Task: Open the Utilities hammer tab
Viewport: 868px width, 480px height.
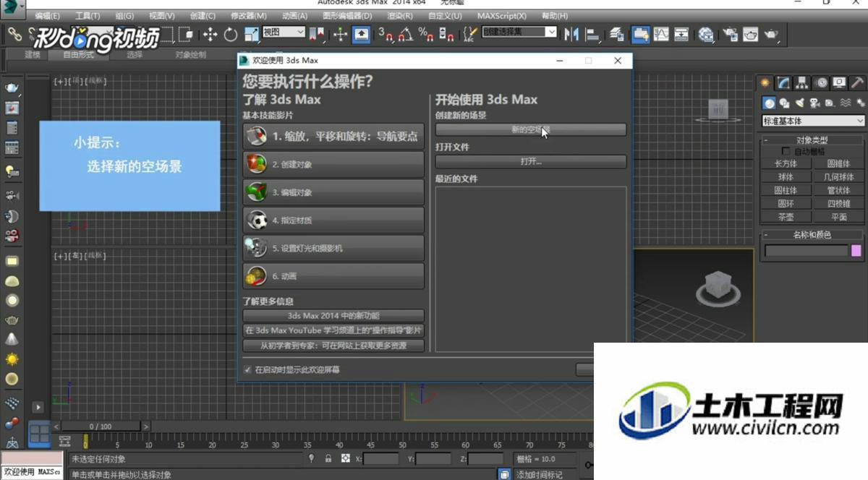Action: click(x=857, y=82)
